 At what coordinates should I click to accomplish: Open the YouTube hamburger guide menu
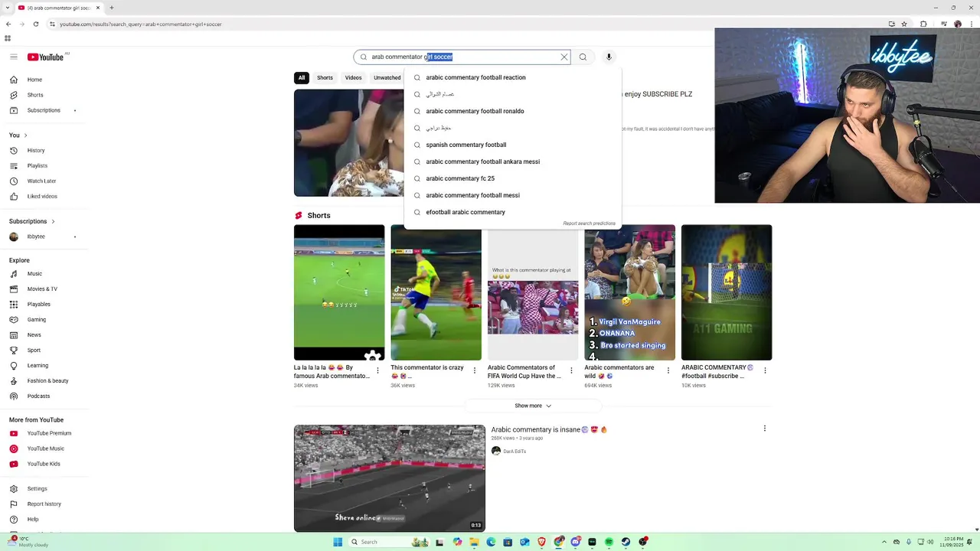(13, 57)
